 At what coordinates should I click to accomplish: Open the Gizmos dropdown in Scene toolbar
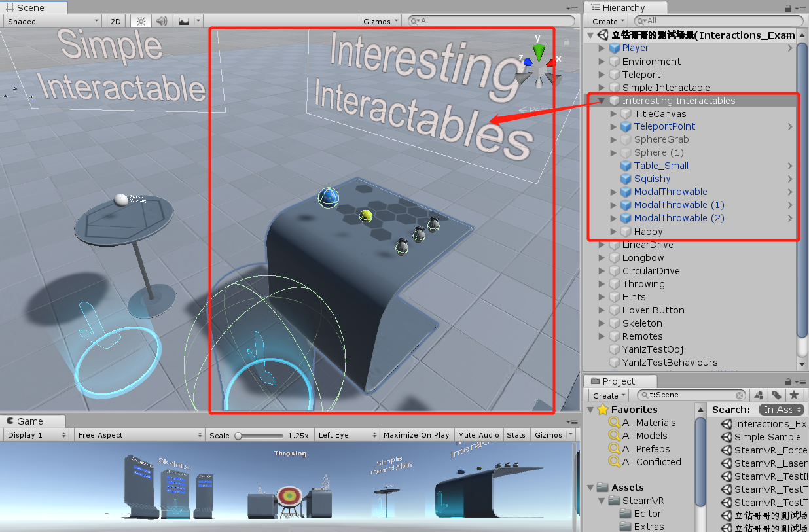click(380, 21)
